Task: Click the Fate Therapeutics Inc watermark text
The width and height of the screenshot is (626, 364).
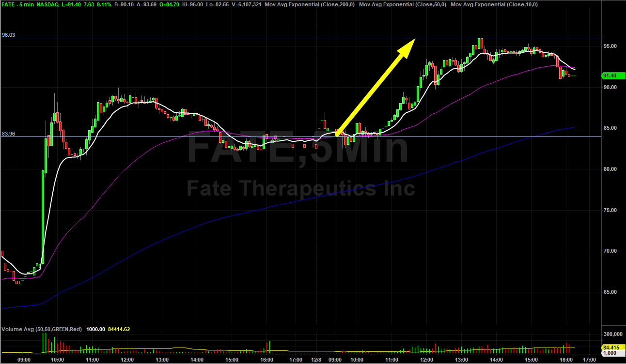Action: click(x=300, y=188)
